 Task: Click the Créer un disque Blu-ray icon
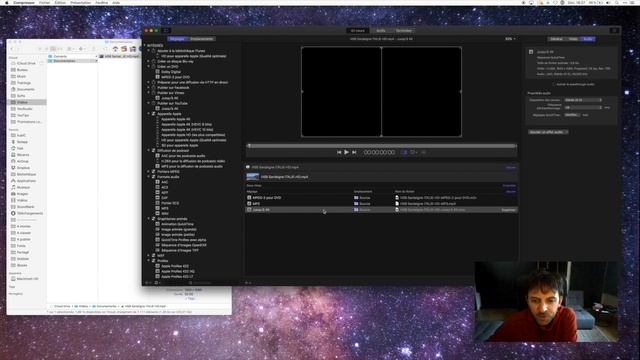coord(153,61)
